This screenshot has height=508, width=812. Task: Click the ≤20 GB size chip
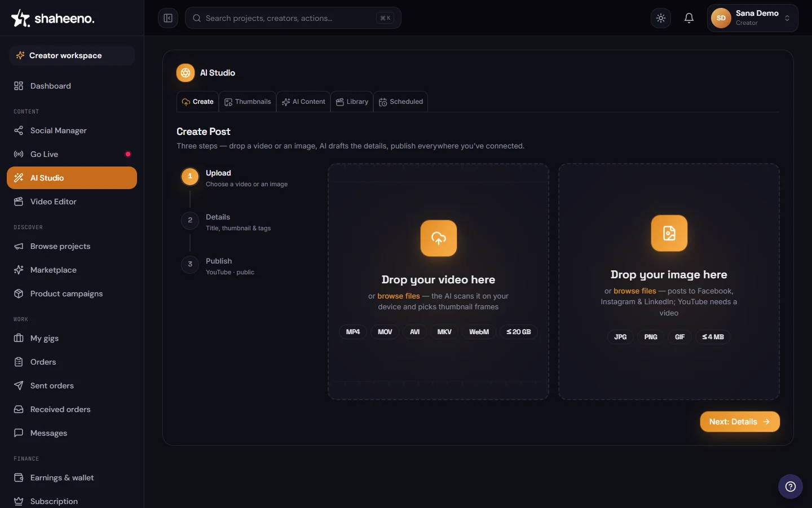[x=519, y=332]
